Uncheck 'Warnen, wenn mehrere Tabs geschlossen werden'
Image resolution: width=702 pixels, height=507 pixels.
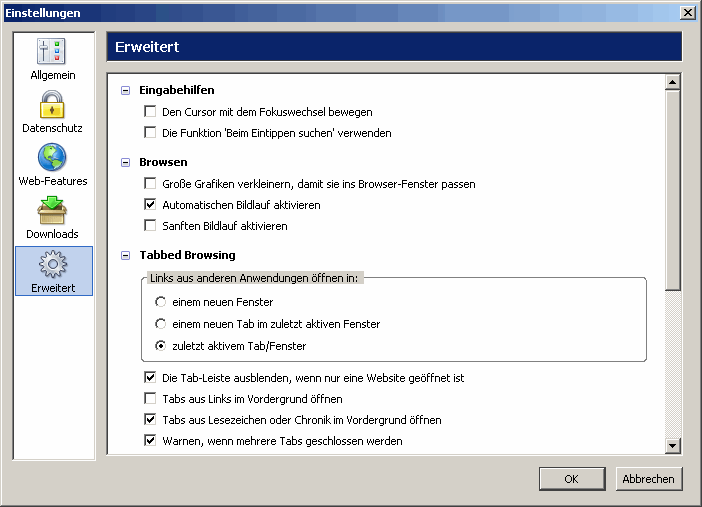click(151, 441)
